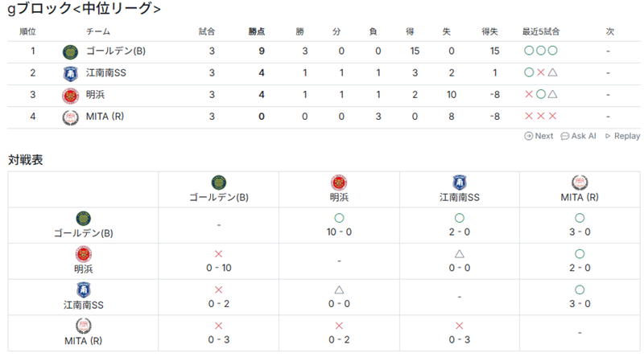
Task: Sort standings by 勝点 column header
Action: click(258, 31)
